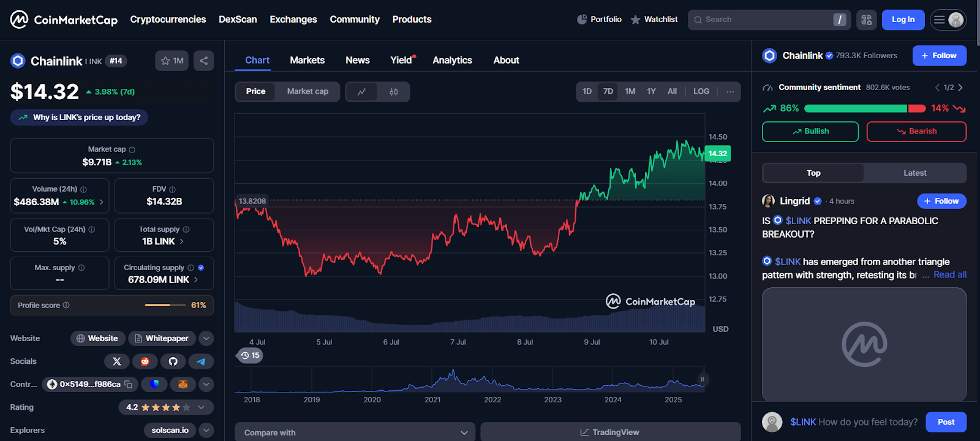Open Chainlink's GitHub social link
The width and height of the screenshot is (980, 441).
[x=173, y=361]
